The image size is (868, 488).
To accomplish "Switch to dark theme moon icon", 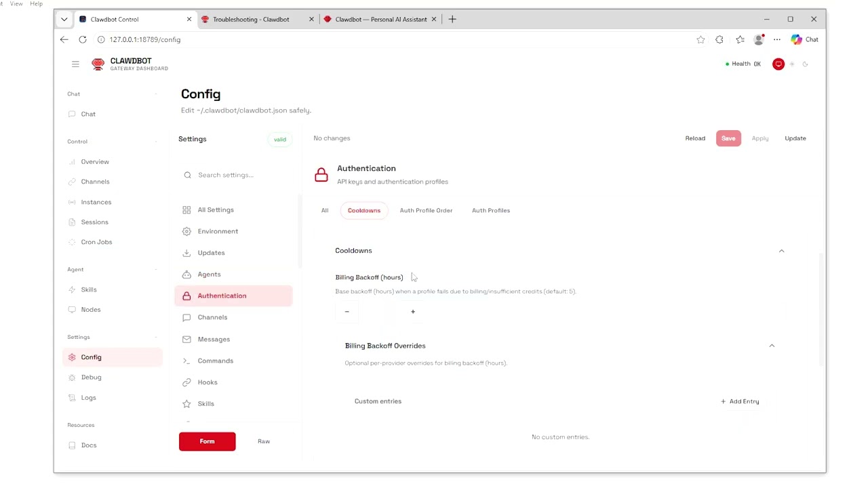I will (x=805, y=64).
